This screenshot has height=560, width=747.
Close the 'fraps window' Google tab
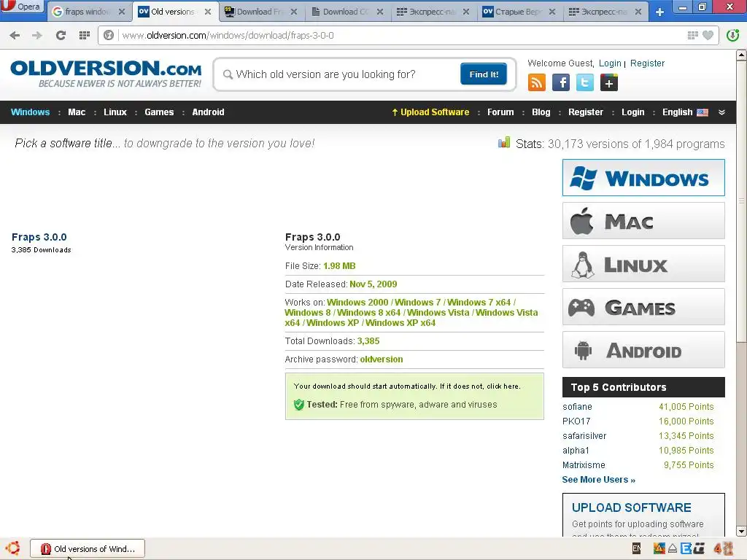pos(122,12)
